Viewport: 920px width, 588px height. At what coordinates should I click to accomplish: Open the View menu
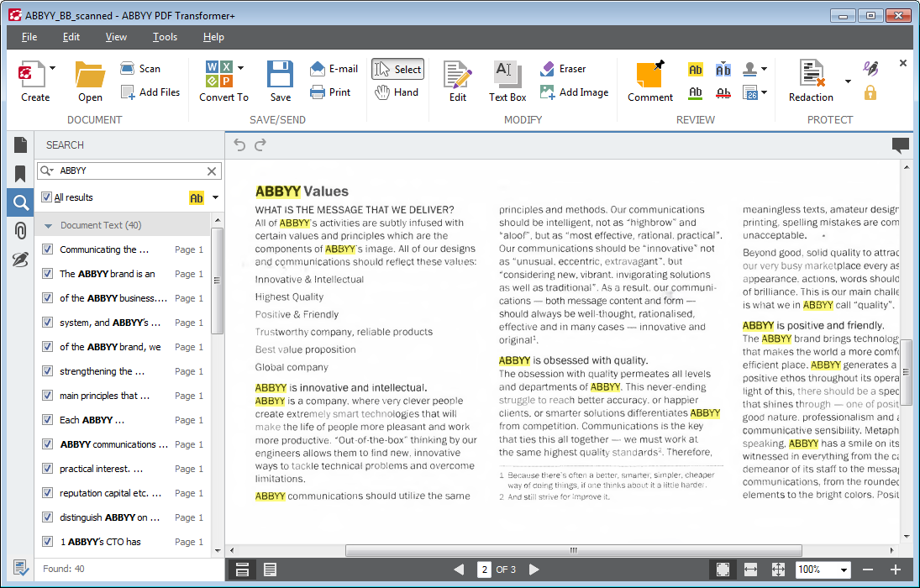[116, 37]
